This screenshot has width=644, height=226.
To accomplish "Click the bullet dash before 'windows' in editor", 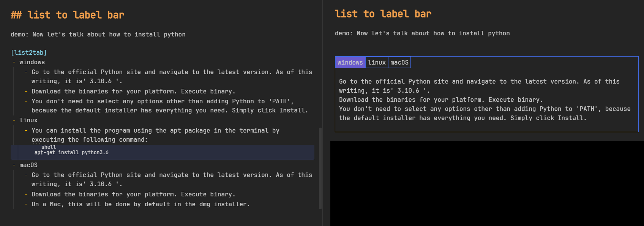I will [x=14, y=62].
